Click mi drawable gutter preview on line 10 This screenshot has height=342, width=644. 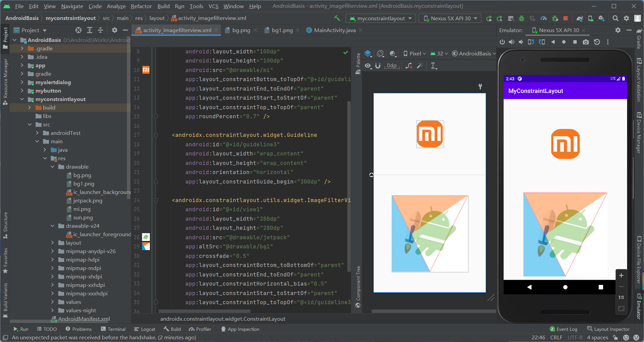146,70
